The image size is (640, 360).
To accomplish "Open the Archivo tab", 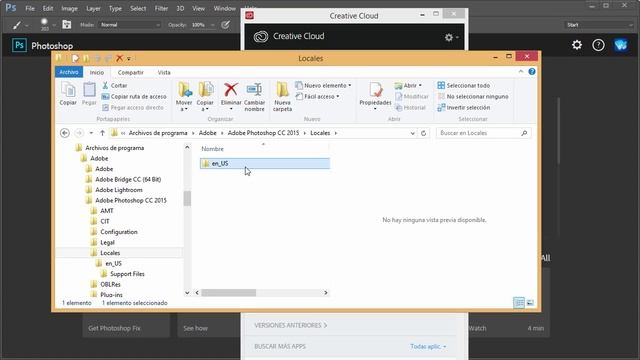I will (69, 72).
